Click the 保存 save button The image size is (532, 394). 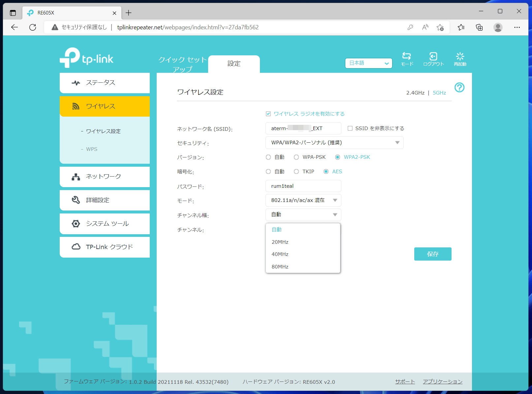pyautogui.click(x=433, y=254)
